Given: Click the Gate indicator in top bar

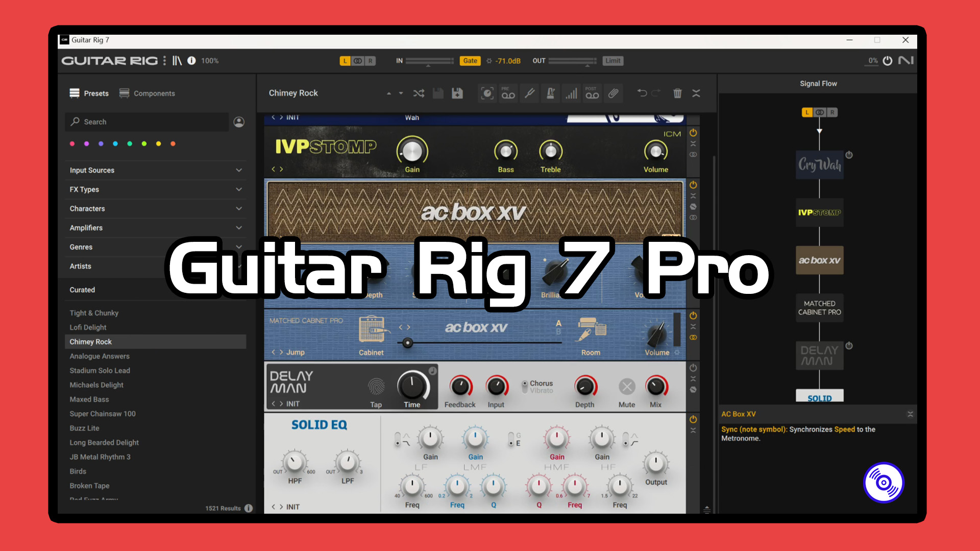Looking at the screenshot, I should click(x=469, y=61).
